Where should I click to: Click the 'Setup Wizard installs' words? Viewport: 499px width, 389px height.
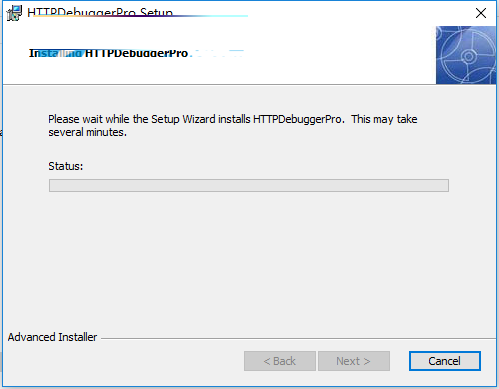pos(201,119)
